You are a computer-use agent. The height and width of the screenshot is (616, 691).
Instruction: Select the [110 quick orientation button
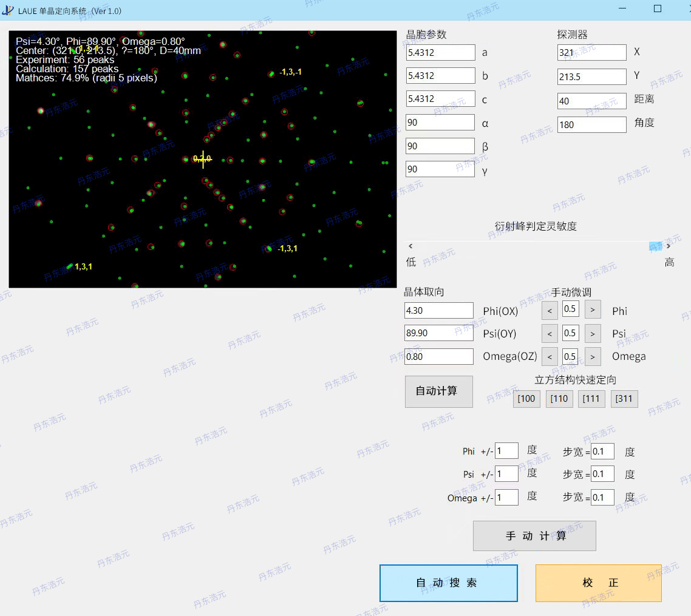coord(559,399)
